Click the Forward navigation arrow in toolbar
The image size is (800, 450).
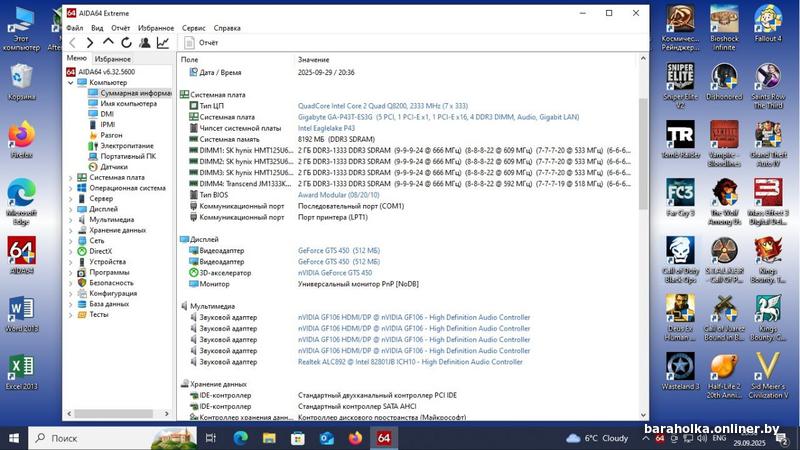90,43
